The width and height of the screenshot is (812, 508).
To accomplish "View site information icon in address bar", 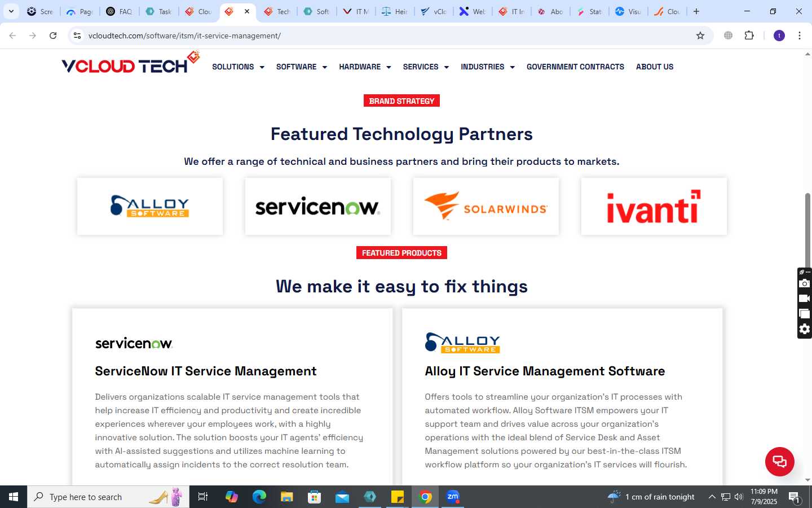I will 77,36.
